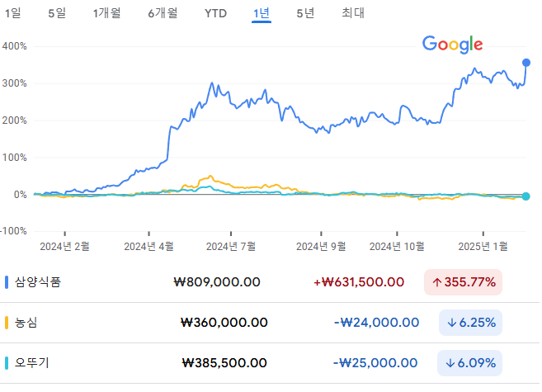Select the YTD range tab
This screenshot has height=392, width=542.
215,13
